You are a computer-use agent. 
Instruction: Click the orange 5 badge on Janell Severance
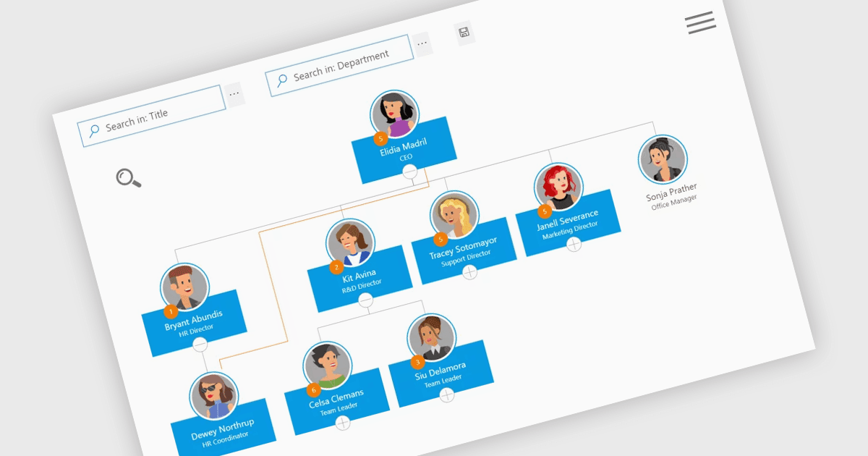[x=544, y=211]
